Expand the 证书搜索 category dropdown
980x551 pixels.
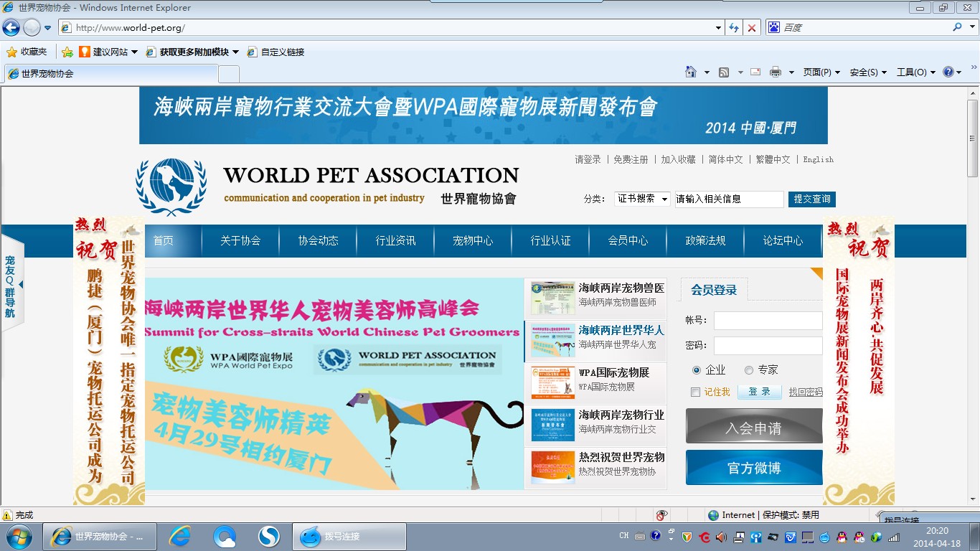[642, 199]
